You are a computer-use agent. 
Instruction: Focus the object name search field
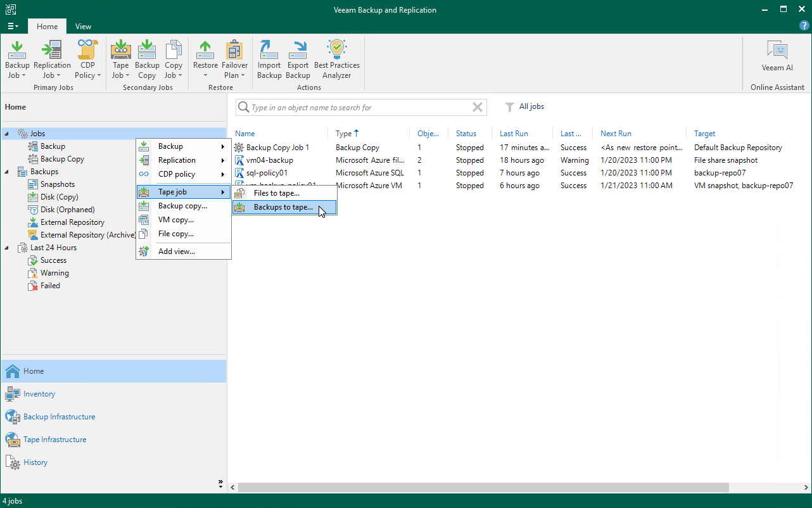pyautogui.click(x=360, y=108)
